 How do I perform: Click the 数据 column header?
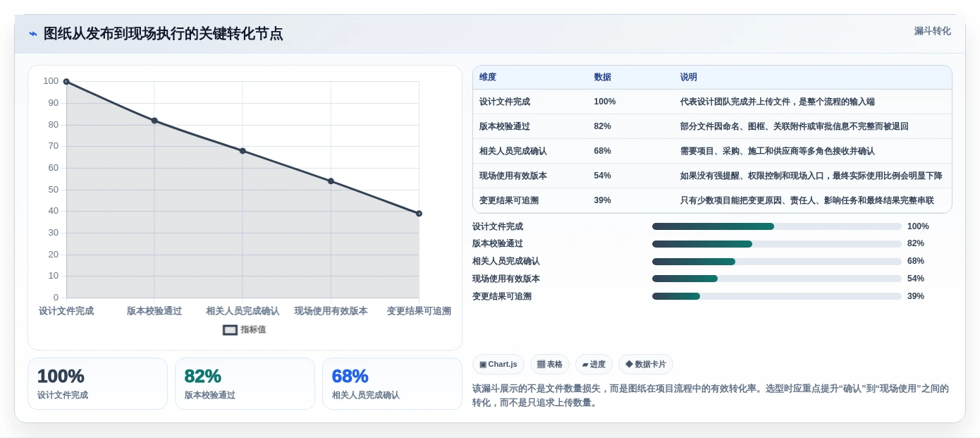[603, 78]
